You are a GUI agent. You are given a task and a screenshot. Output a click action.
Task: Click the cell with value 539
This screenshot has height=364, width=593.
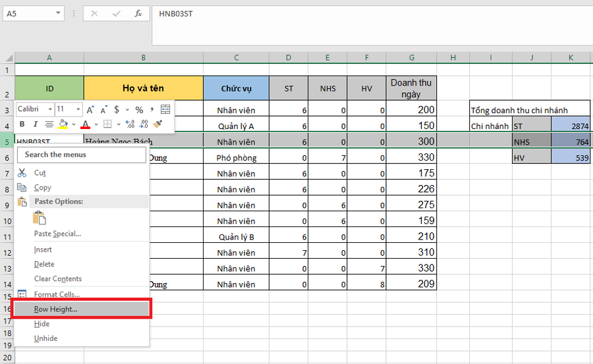(x=571, y=157)
